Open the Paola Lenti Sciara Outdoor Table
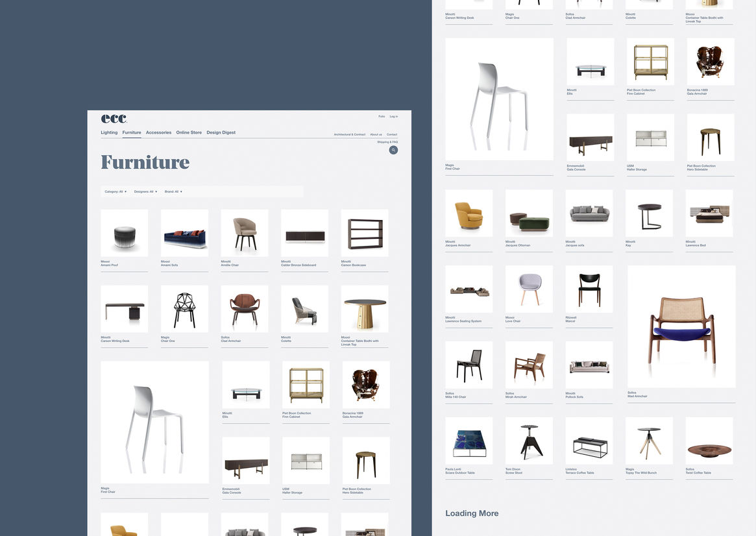Screen dimensions: 756x536 (469, 441)
